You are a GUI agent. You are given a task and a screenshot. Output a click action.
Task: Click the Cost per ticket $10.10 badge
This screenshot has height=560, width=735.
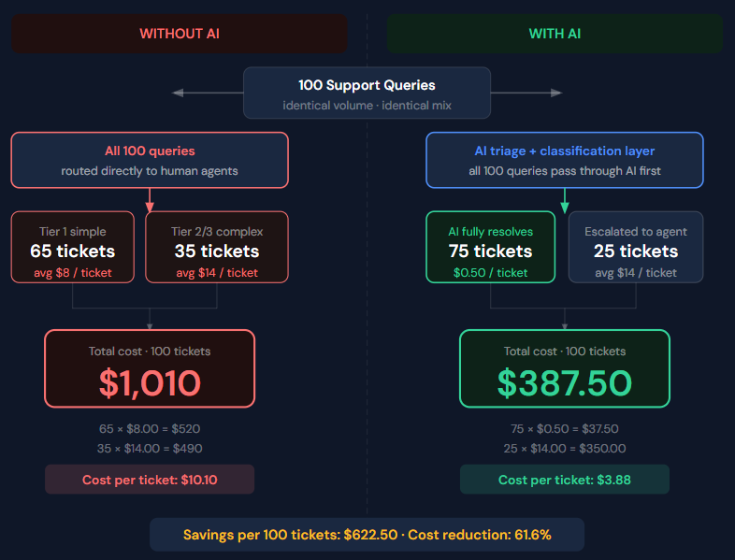point(150,480)
